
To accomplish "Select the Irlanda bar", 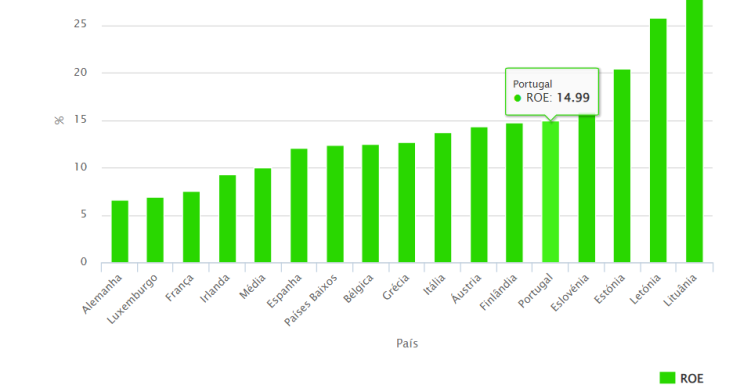I will point(227,219).
